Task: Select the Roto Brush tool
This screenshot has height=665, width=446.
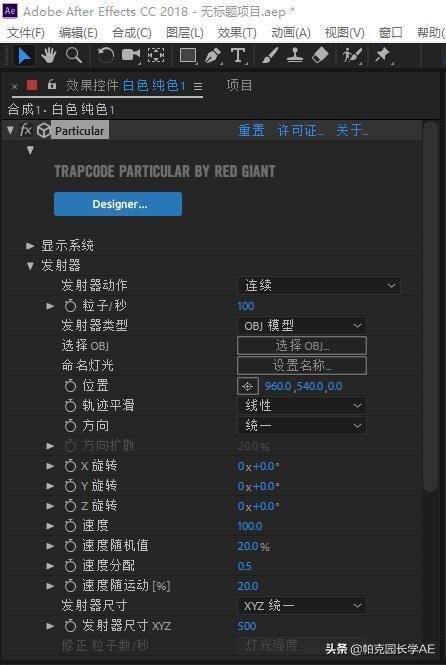Action: pyautogui.click(x=352, y=56)
